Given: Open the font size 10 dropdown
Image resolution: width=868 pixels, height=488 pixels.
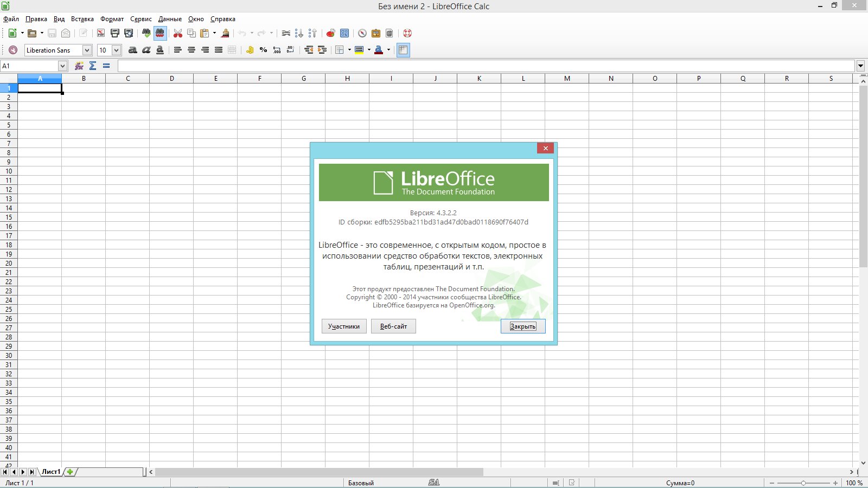Looking at the screenshot, I should 116,50.
